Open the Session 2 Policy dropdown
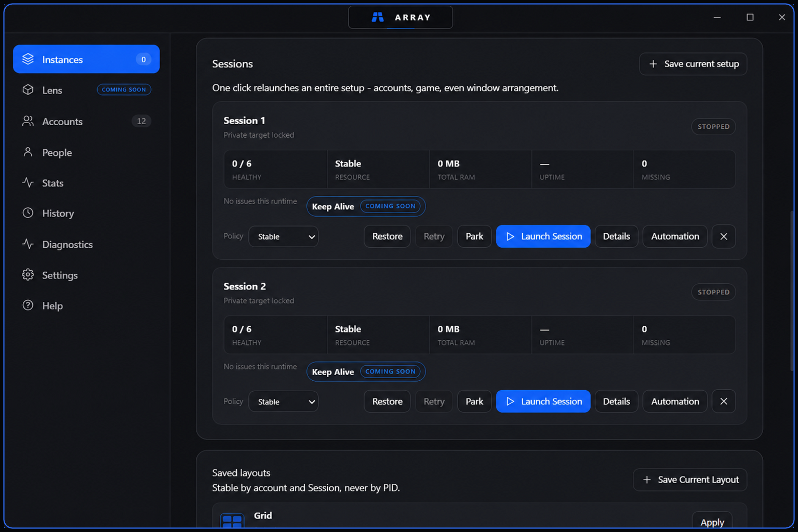Image resolution: width=798 pixels, height=532 pixels. tap(284, 402)
